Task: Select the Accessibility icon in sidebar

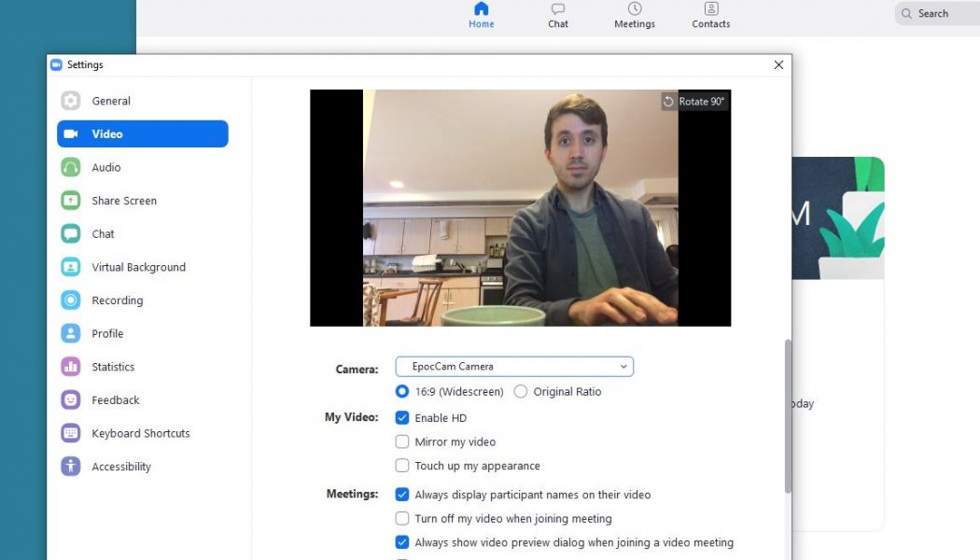Action: pos(71,467)
